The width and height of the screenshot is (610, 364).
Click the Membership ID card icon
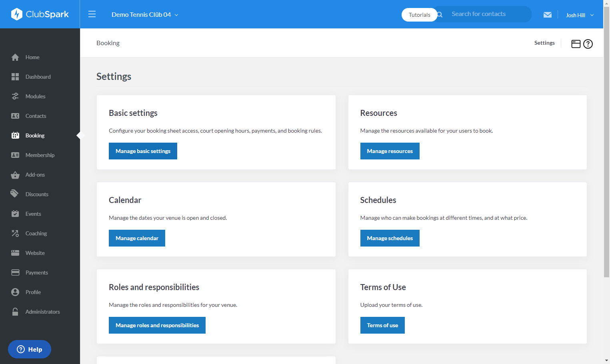tap(15, 155)
